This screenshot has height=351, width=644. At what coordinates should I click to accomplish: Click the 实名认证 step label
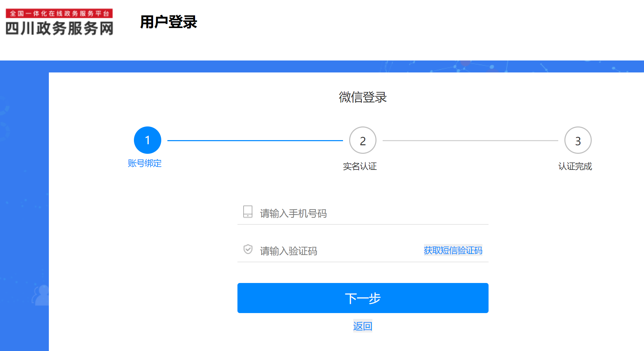360,166
